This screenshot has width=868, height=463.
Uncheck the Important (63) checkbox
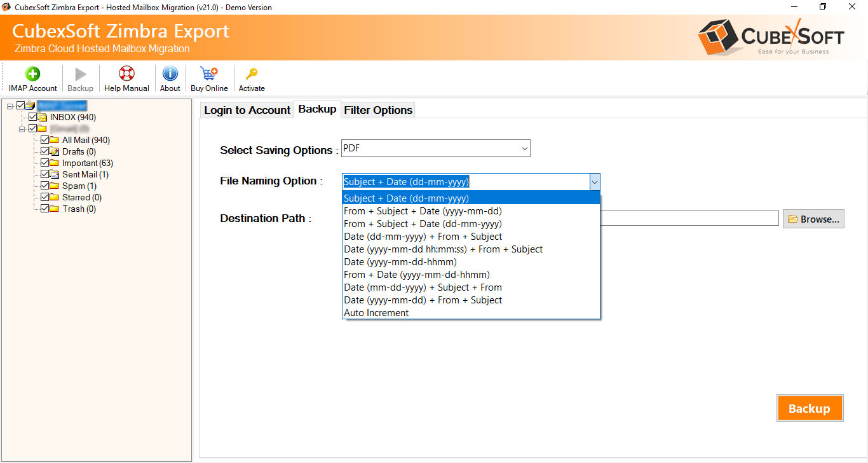pyautogui.click(x=45, y=163)
